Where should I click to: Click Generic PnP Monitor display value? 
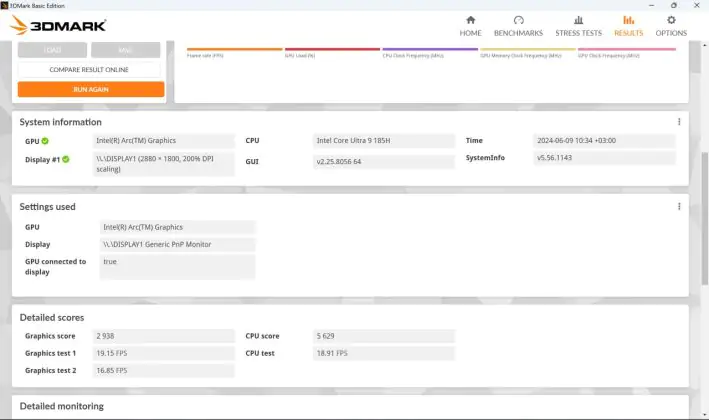pos(177,244)
